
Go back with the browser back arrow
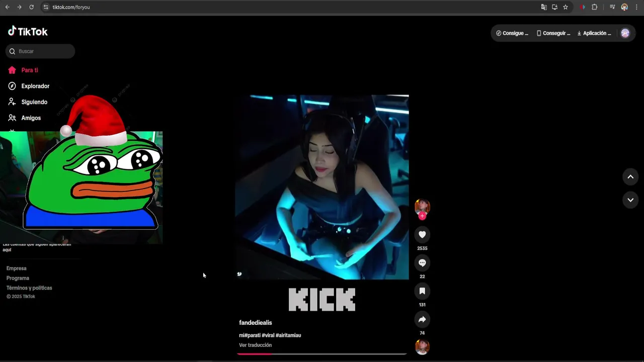click(x=7, y=7)
